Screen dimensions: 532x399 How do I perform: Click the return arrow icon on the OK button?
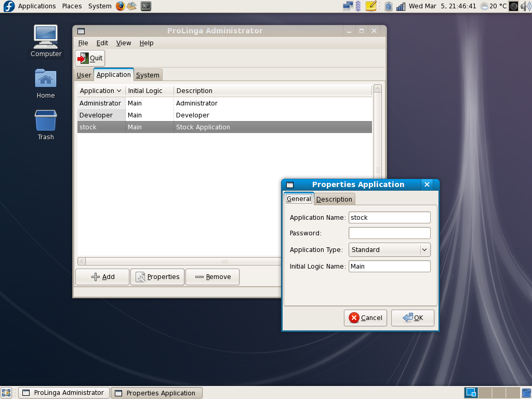point(407,317)
